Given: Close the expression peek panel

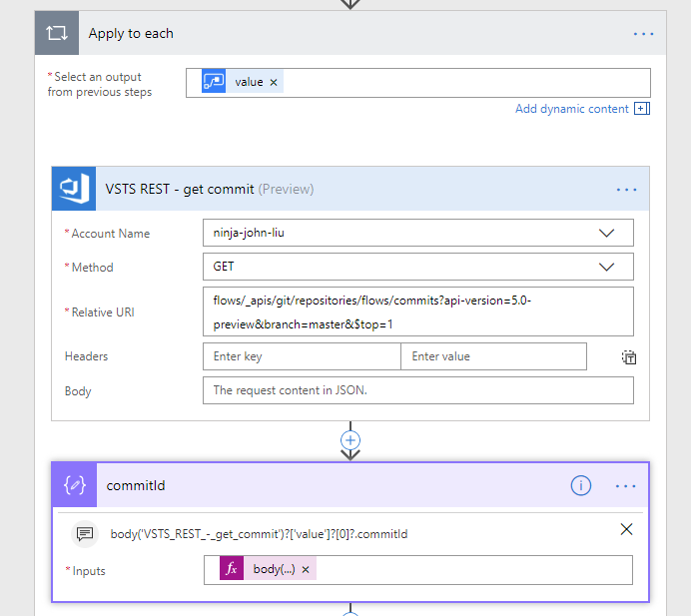Looking at the screenshot, I should (x=626, y=529).
